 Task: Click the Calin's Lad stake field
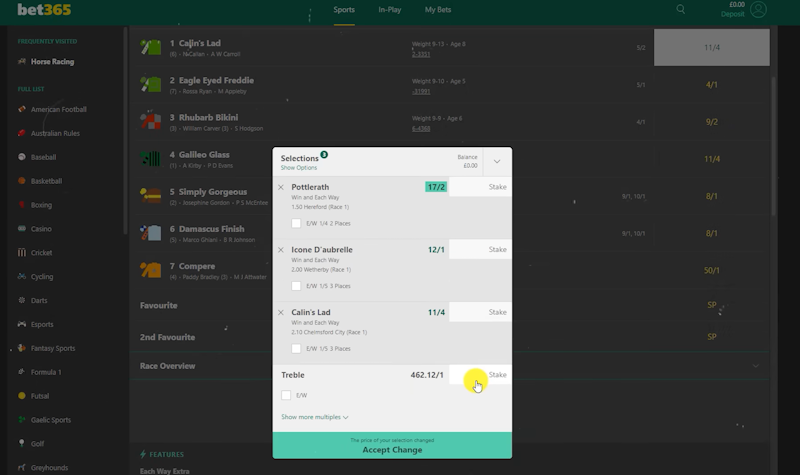tap(480, 312)
